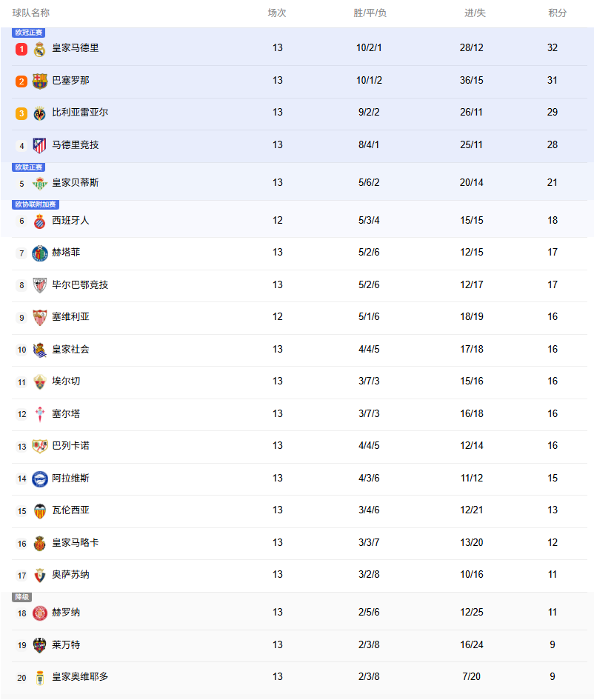Click the Athletic Bilbao crest icon
This screenshot has width=594, height=700.
pos(40,285)
